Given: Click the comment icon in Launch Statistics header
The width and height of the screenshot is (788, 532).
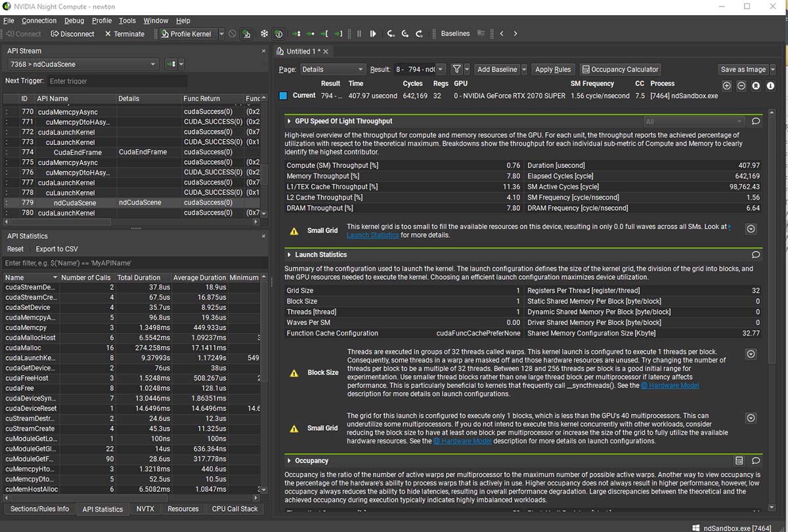Looking at the screenshot, I should coord(756,255).
